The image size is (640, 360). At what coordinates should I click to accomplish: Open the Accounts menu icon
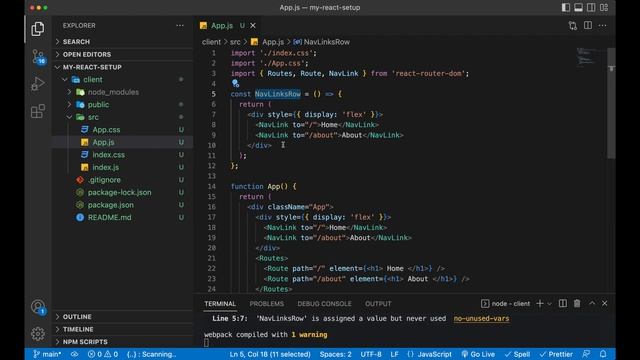pyautogui.click(x=38, y=307)
